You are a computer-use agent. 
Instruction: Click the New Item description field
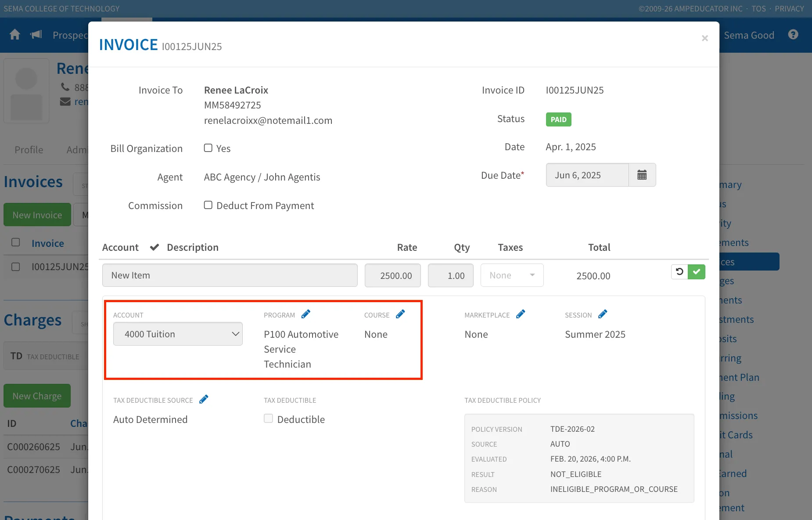click(230, 275)
